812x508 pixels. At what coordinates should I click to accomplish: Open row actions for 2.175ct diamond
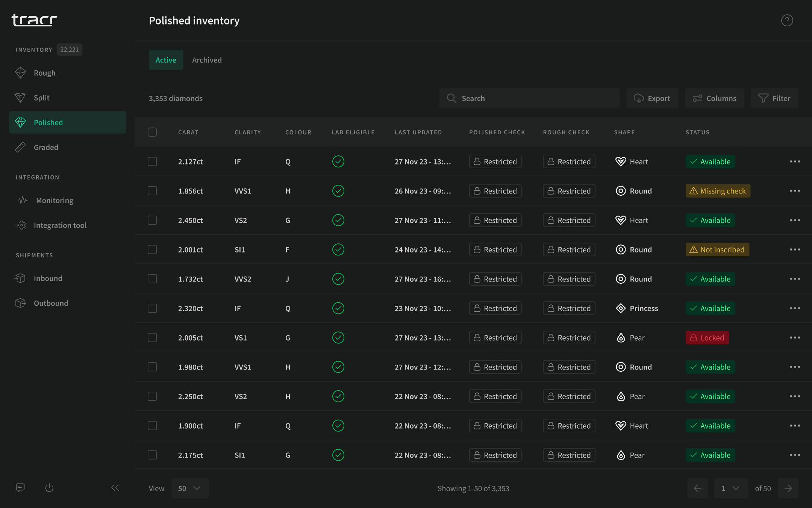click(795, 455)
